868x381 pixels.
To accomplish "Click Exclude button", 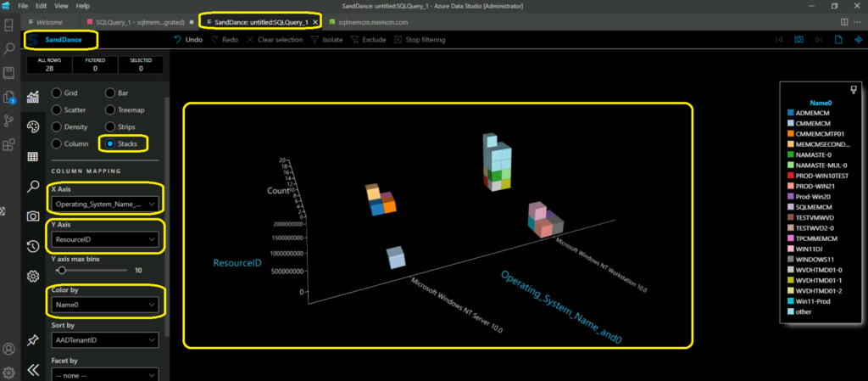I will point(368,40).
